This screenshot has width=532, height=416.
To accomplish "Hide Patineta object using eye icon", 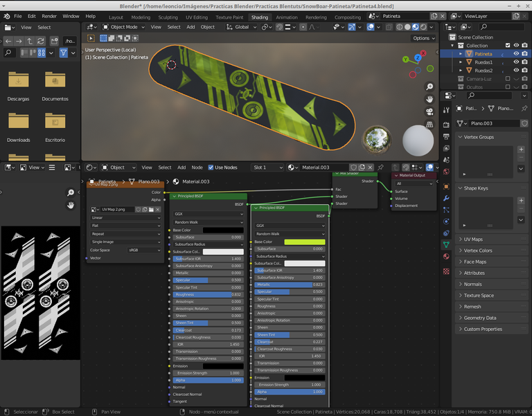I will [x=516, y=53].
